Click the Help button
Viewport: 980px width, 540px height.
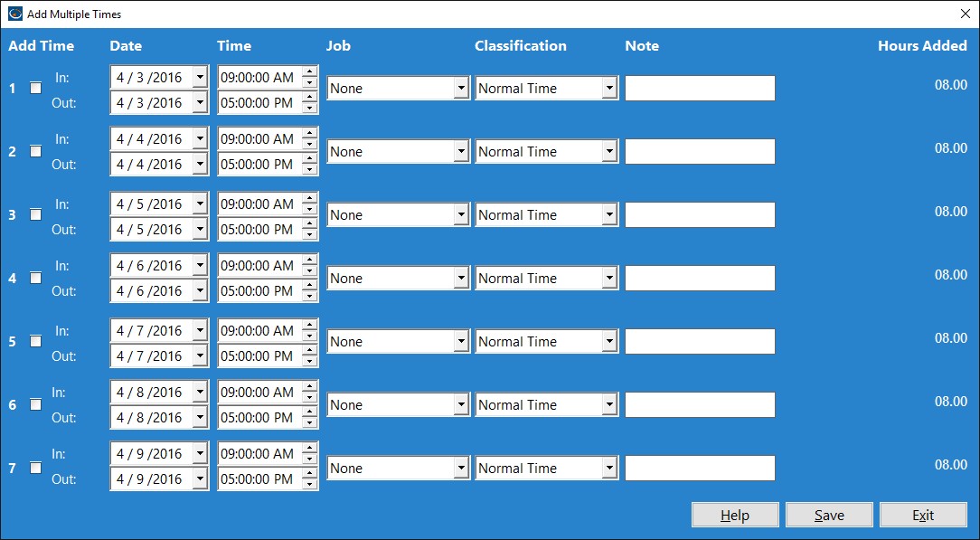tap(735, 515)
